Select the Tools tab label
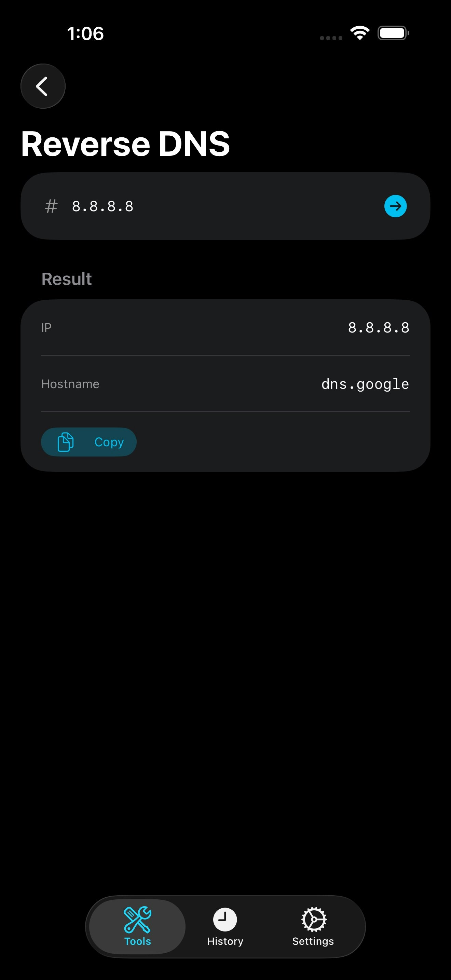 [138, 941]
